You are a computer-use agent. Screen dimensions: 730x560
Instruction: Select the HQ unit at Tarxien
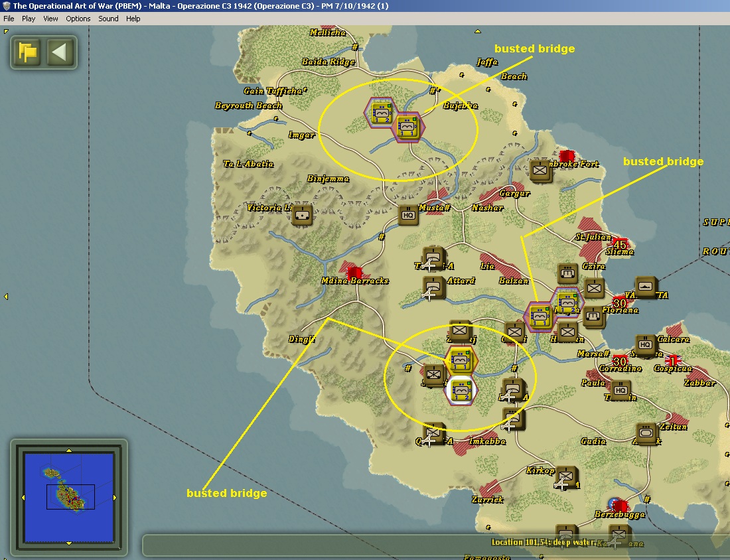click(x=620, y=390)
